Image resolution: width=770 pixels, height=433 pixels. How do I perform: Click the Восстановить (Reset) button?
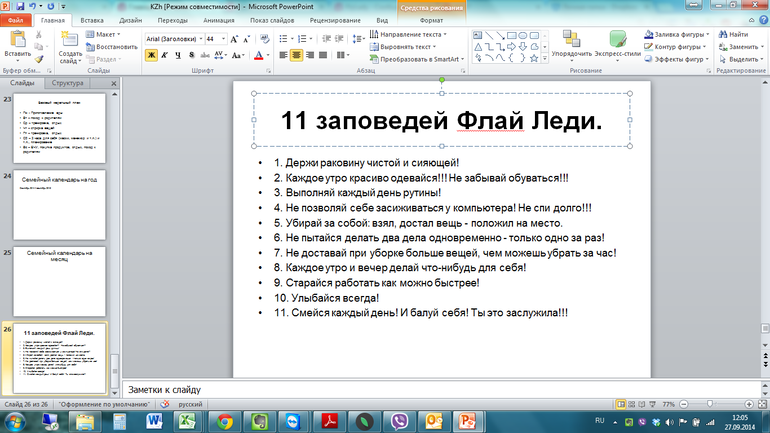[112, 46]
